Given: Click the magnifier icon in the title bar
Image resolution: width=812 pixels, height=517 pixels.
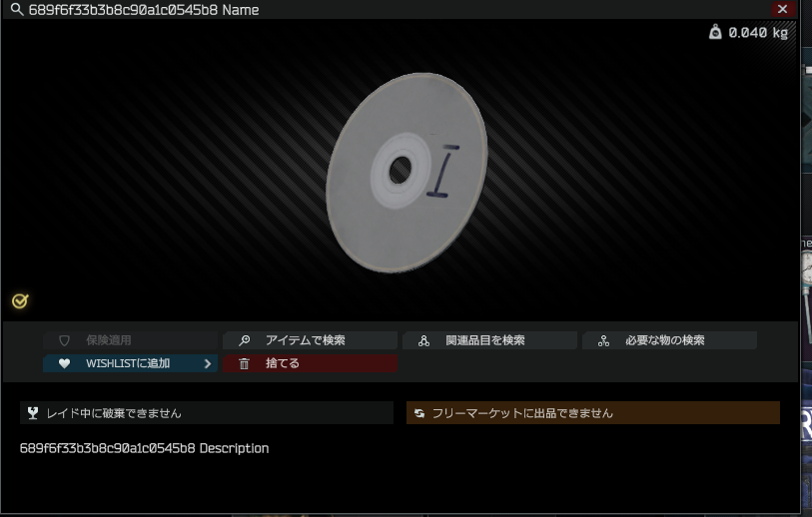Looking at the screenshot, I should pyautogui.click(x=15, y=10).
